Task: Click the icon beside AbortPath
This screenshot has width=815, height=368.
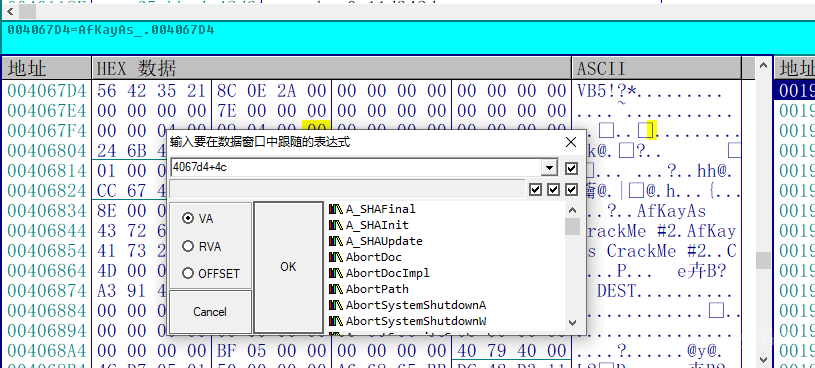Action: point(336,289)
